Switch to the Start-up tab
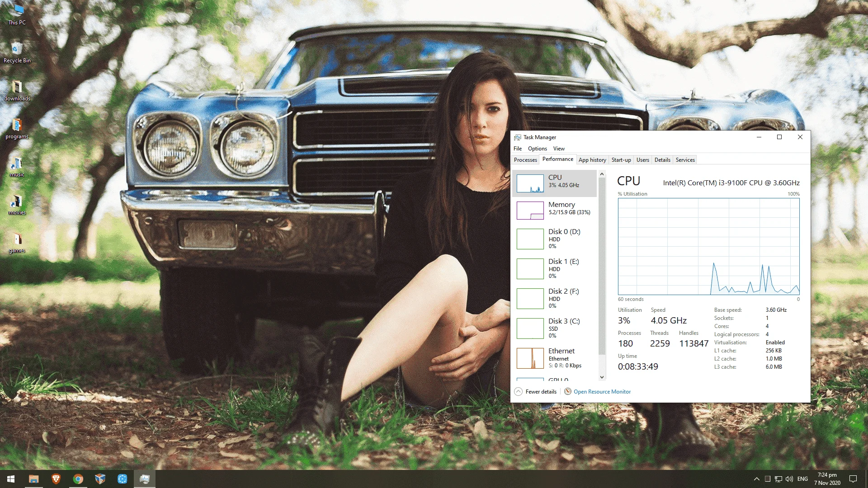The image size is (868, 488). click(621, 160)
